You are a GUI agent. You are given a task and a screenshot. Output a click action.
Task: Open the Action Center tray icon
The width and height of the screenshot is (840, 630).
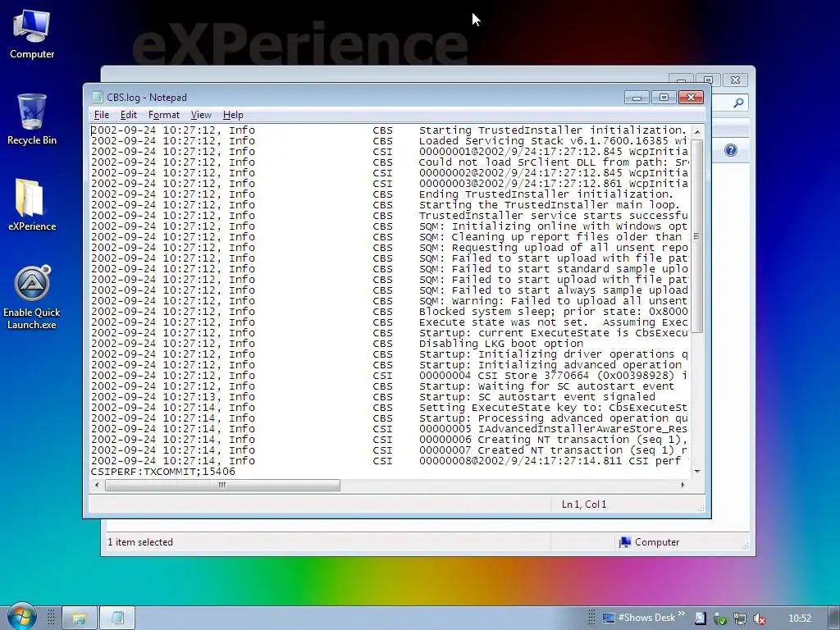[700, 619]
